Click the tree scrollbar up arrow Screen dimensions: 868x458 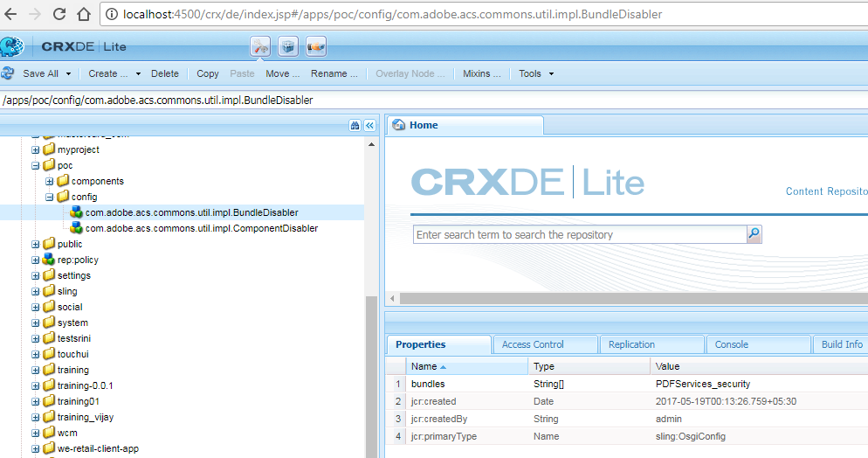[x=371, y=144]
